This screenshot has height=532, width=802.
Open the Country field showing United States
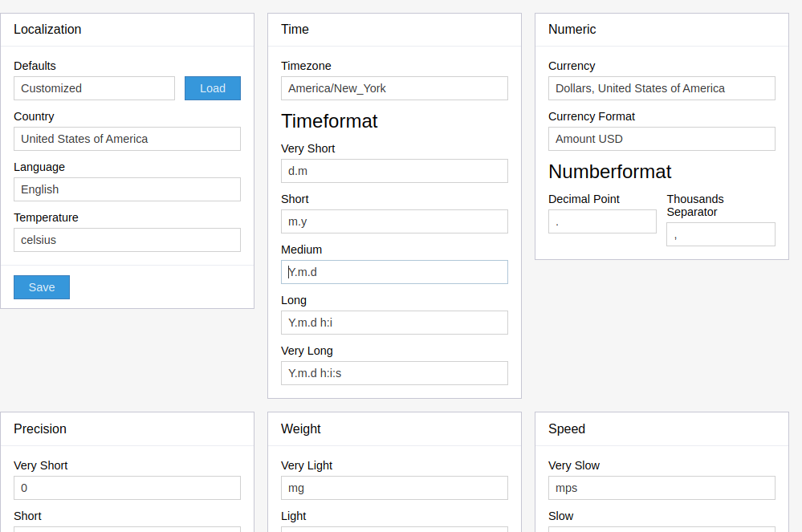[x=127, y=139]
